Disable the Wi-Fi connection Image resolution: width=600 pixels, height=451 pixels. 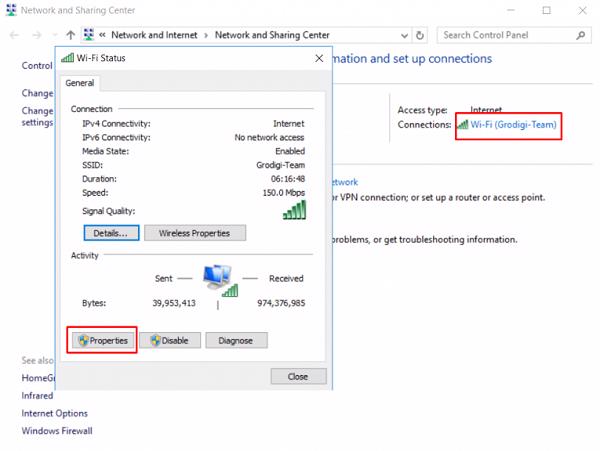(x=169, y=340)
